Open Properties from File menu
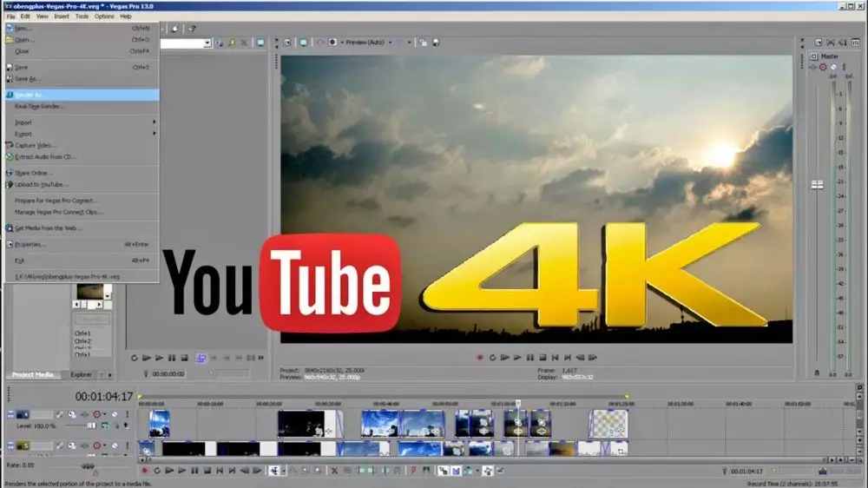This screenshot has height=488, width=868. [82, 244]
